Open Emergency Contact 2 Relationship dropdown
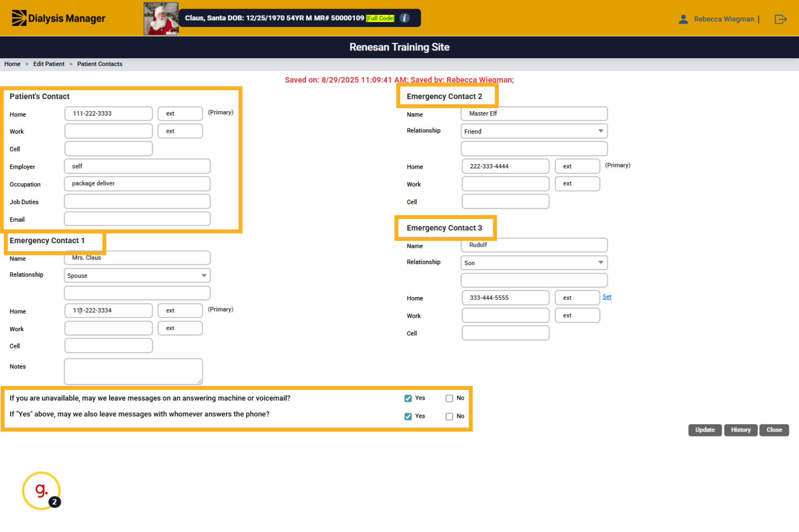Viewport: 799px width, 532px height. point(534,131)
